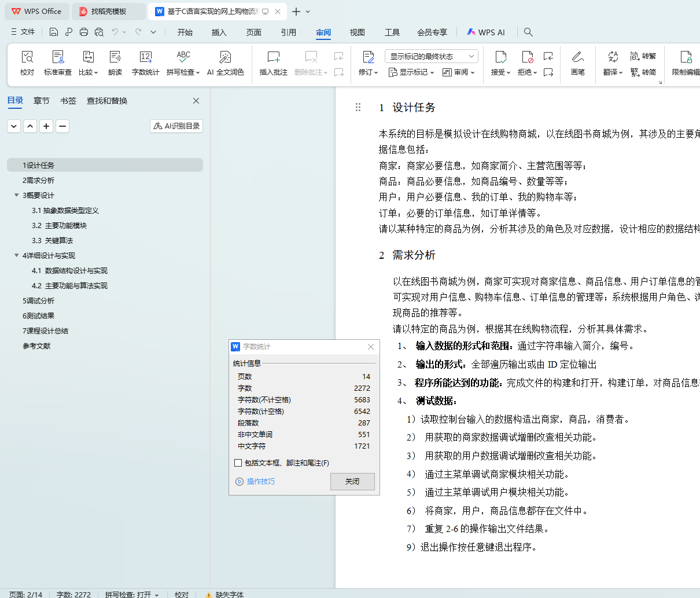This screenshot has width=700, height=598.
Task: Go to next change icon by 接受/拒绝
Action: [548, 72]
